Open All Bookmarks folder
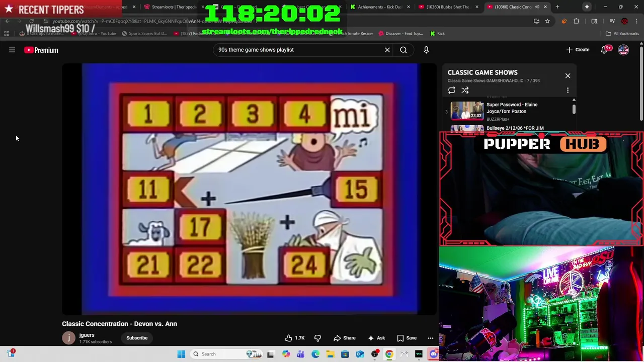Viewport: 644px width, 362px height. 622,34
